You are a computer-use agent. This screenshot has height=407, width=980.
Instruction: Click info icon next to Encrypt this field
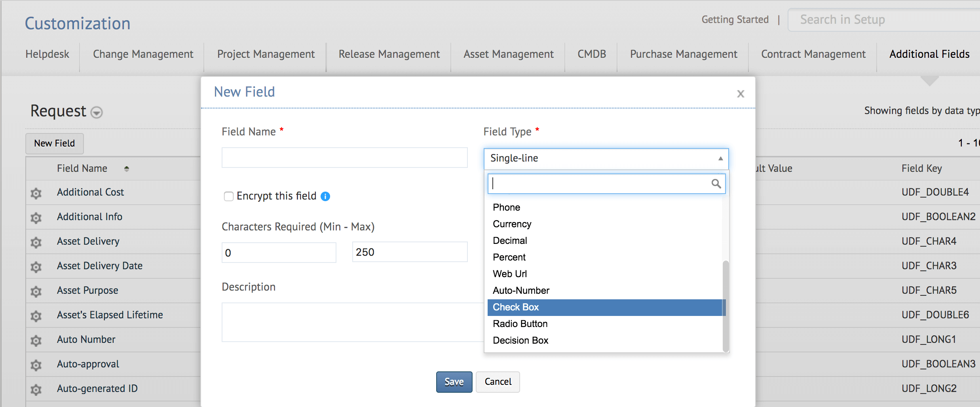(325, 196)
